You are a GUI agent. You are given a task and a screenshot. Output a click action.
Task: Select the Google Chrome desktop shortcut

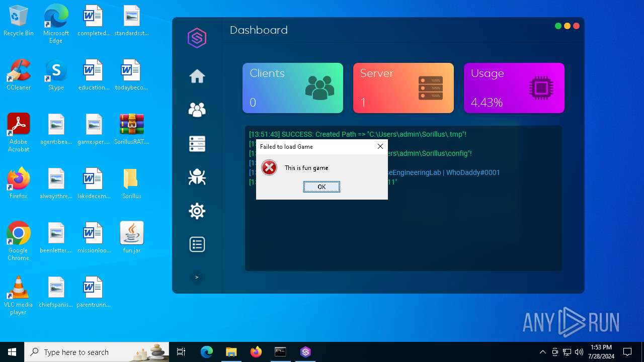19,241
